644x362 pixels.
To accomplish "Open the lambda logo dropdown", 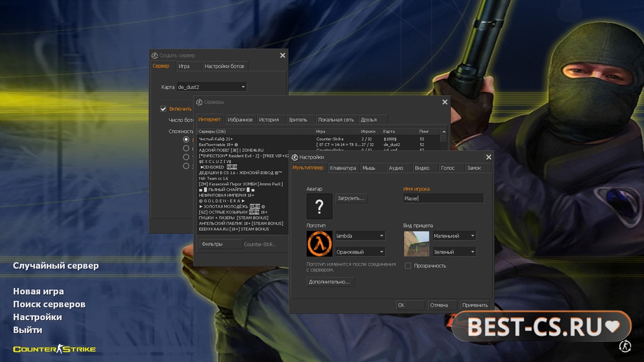I will coord(360,236).
